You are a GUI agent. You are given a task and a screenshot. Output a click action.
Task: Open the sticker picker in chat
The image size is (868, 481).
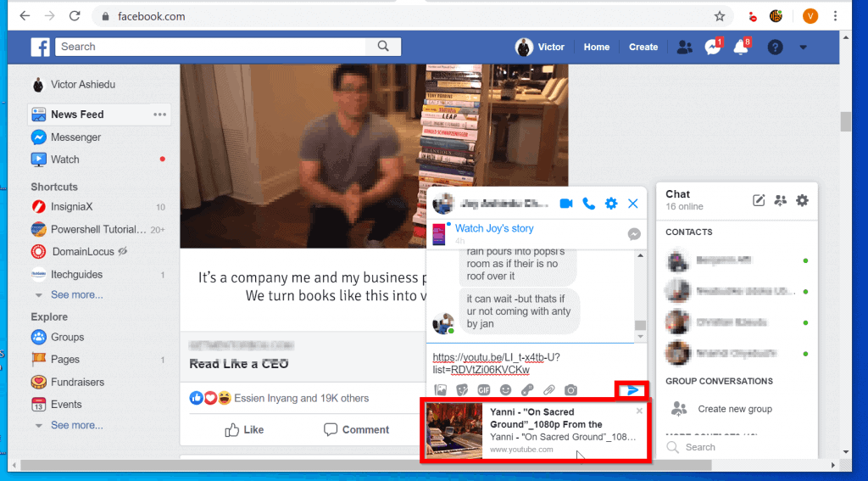(462, 390)
